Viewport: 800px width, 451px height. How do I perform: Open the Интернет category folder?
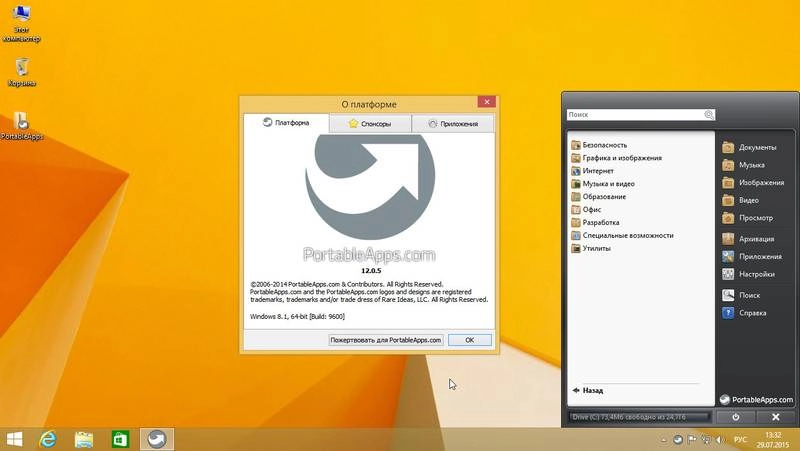[x=592, y=171]
